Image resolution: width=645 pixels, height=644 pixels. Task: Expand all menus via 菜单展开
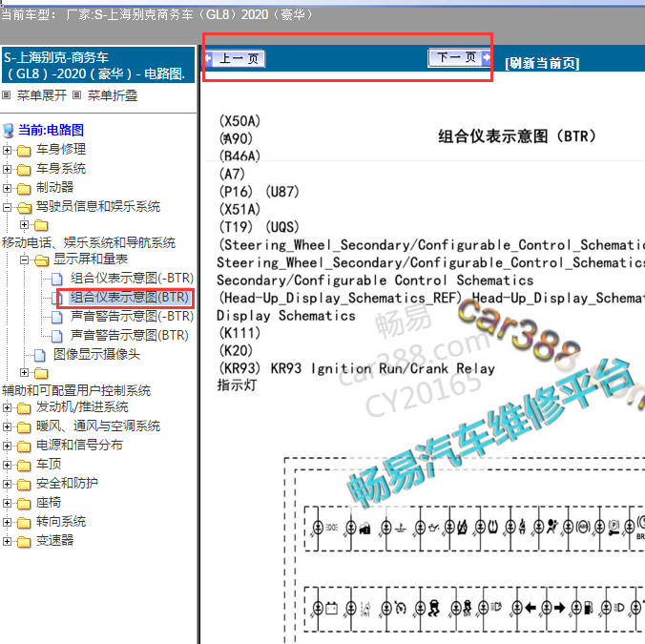tap(42, 95)
